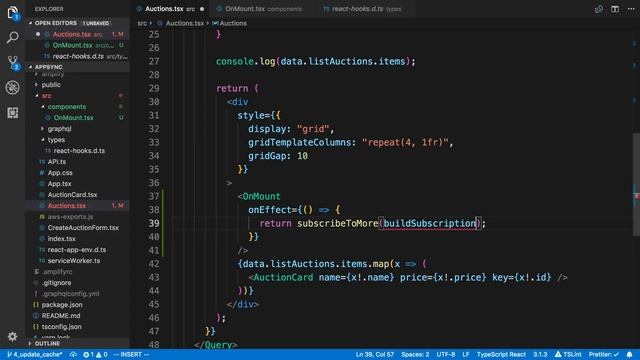This screenshot has height=360, width=640.
Task: Open the notifications bell in status bar
Action: point(630,354)
